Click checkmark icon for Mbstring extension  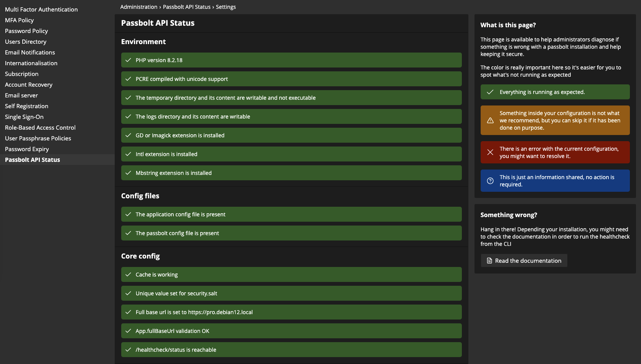tap(128, 173)
